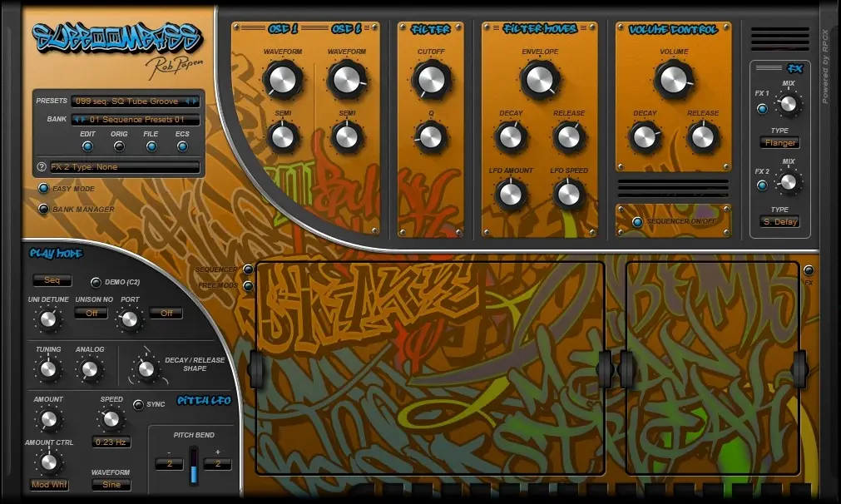Viewport: 841px width, 504px height.
Task: Click the help readout showing FX 2 Type: None
Action: [125, 166]
